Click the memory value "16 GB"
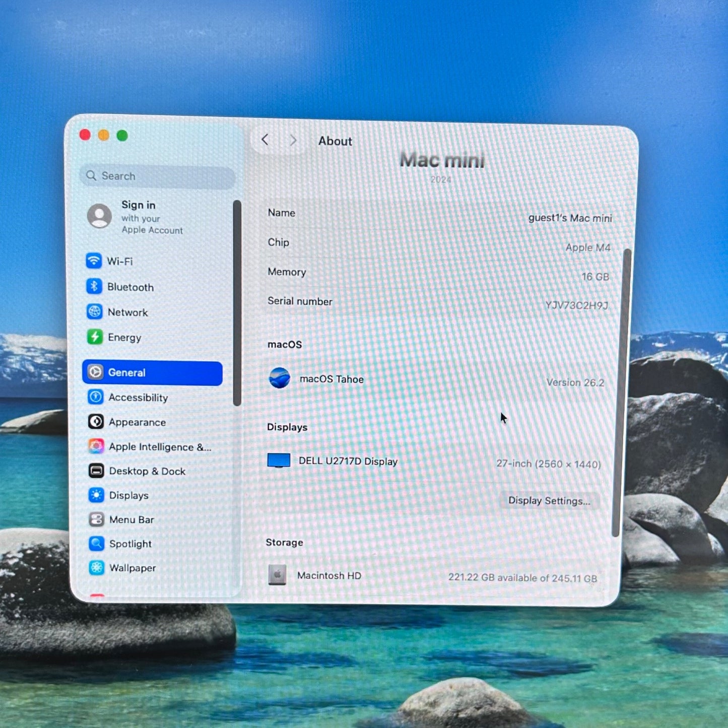This screenshot has height=728, width=728. click(595, 277)
